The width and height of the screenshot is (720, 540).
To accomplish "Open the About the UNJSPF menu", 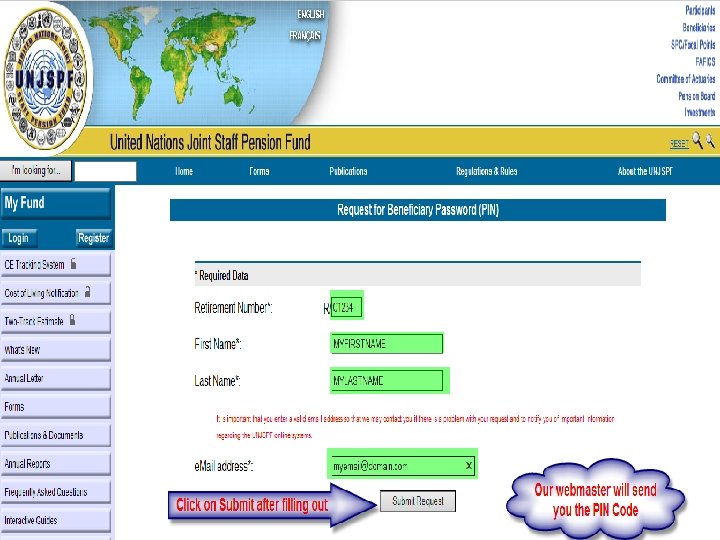I will pyautogui.click(x=645, y=171).
